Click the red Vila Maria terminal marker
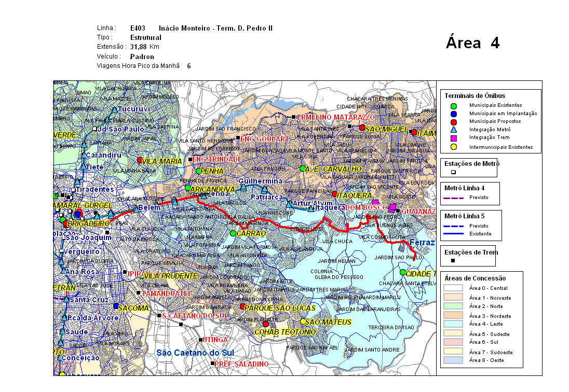The width and height of the screenshot is (569, 392). (140, 160)
